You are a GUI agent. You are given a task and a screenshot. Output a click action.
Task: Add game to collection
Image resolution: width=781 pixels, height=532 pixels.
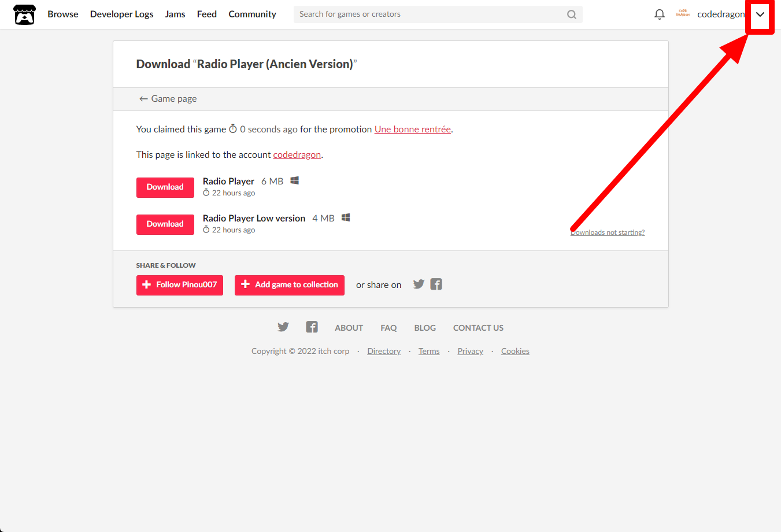(290, 285)
